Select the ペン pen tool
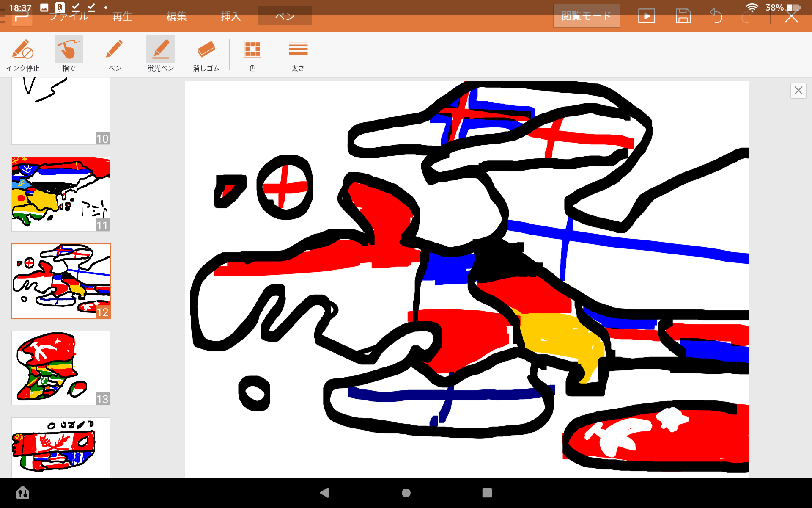This screenshot has height=508, width=812. click(x=115, y=55)
